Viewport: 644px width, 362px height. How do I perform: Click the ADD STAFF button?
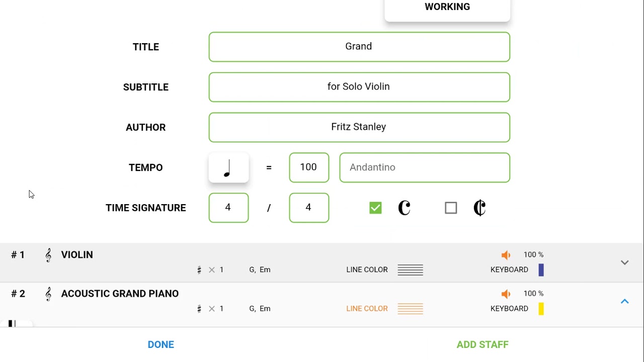(482, 344)
